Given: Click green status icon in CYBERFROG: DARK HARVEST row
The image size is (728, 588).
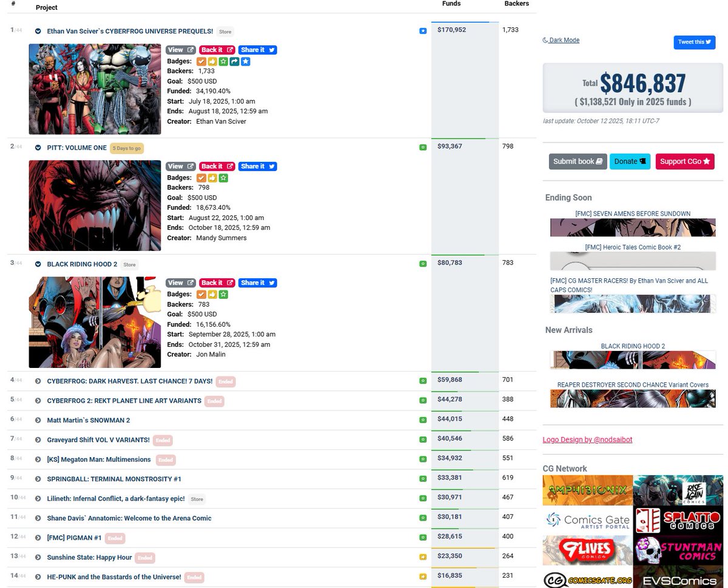Looking at the screenshot, I should (x=423, y=381).
